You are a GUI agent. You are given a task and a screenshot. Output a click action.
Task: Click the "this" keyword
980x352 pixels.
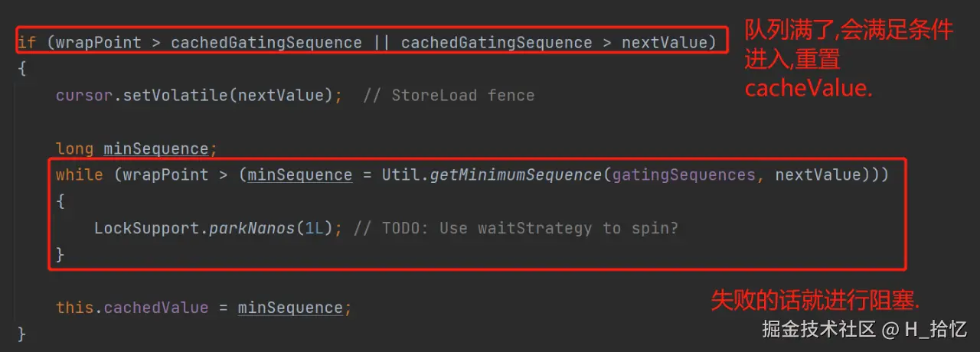(x=74, y=308)
